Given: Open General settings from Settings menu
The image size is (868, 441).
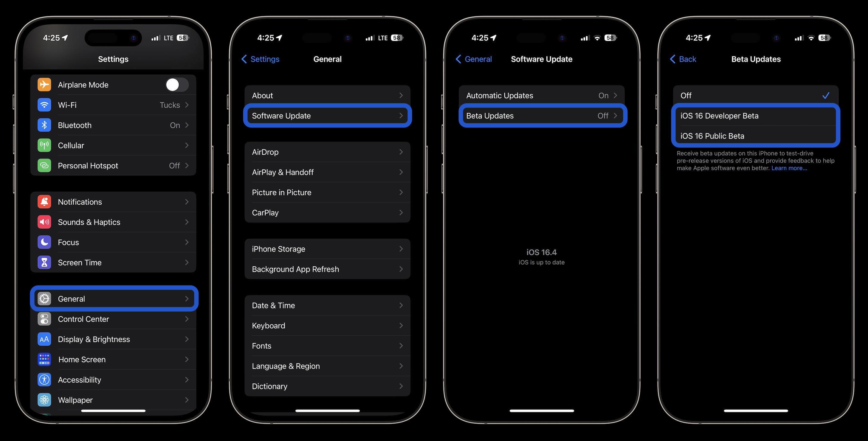Looking at the screenshot, I should [x=114, y=298].
